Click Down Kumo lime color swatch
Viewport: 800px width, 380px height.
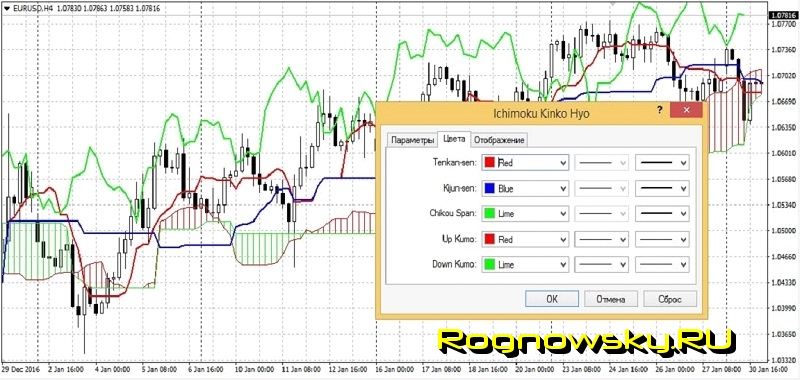(490, 265)
